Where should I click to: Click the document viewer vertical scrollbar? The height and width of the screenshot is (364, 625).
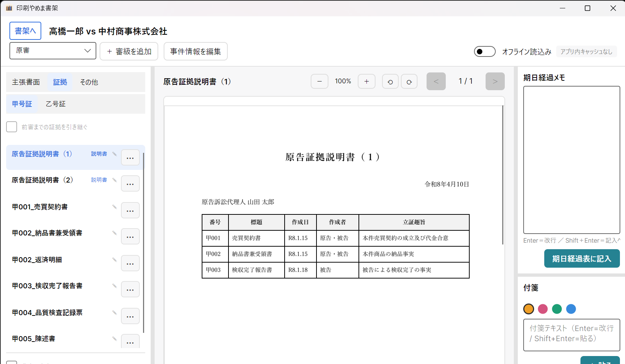[x=503, y=175]
